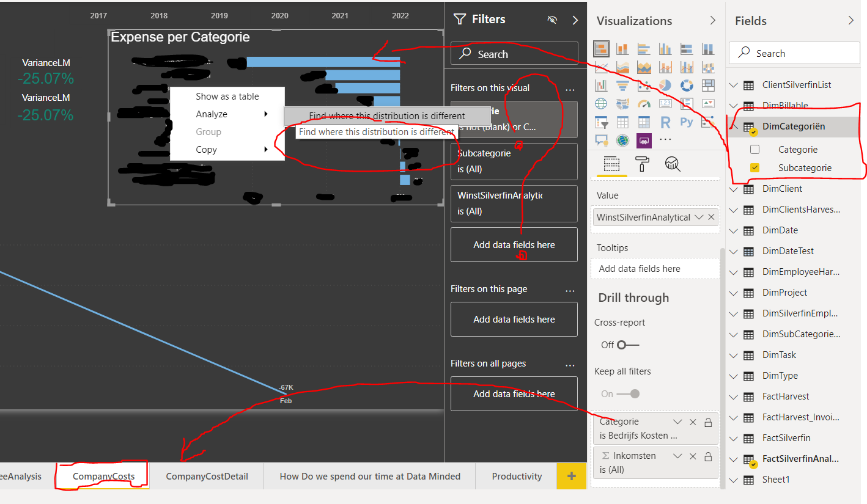Select the Clustered bar chart visual
This screenshot has height=504, width=867.
click(644, 49)
